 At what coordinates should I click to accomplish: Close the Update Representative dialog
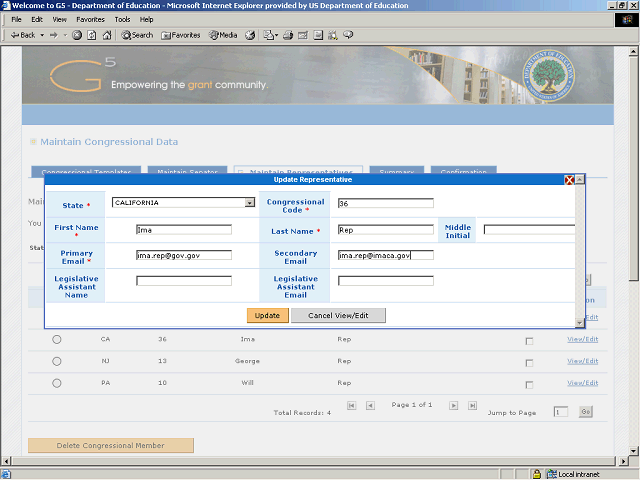570,180
